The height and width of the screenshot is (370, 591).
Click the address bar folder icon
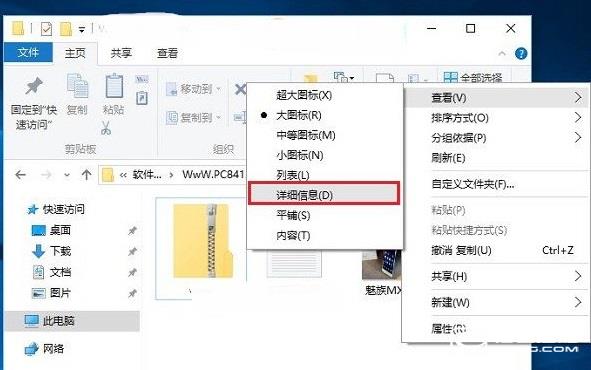pyautogui.click(x=108, y=175)
